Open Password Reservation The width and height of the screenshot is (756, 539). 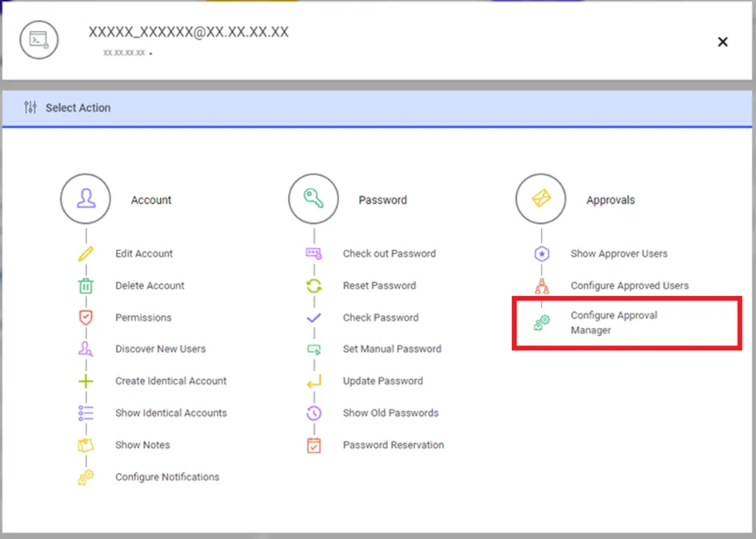394,445
